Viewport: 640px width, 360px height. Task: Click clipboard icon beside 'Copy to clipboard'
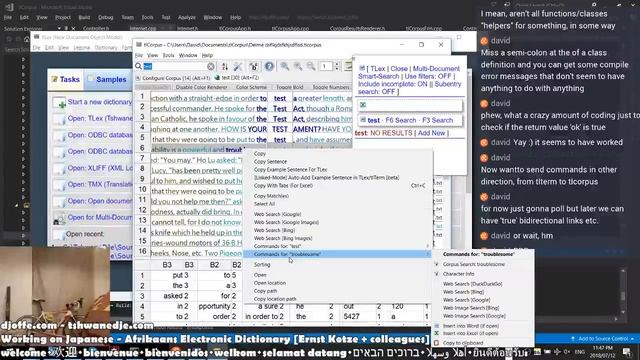pyautogui.click(x=436, y=343)
